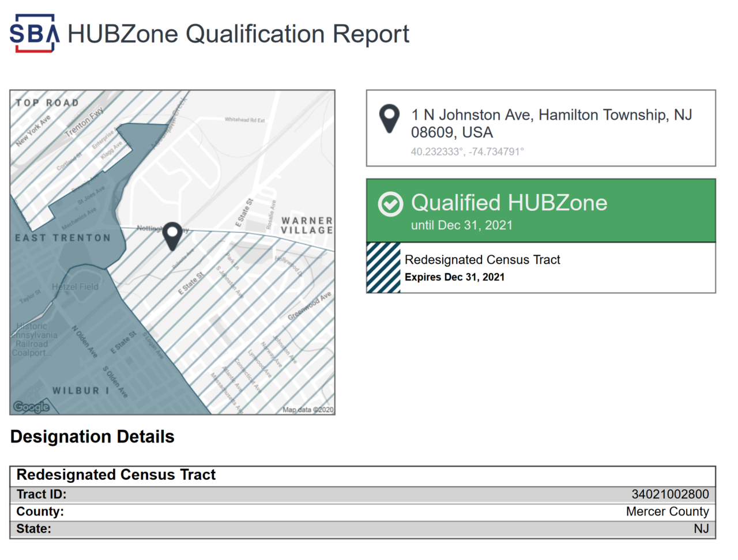This screenshot has width=738, height=560.
Task: Click the Google logo on the map
Action: [31, 407]
